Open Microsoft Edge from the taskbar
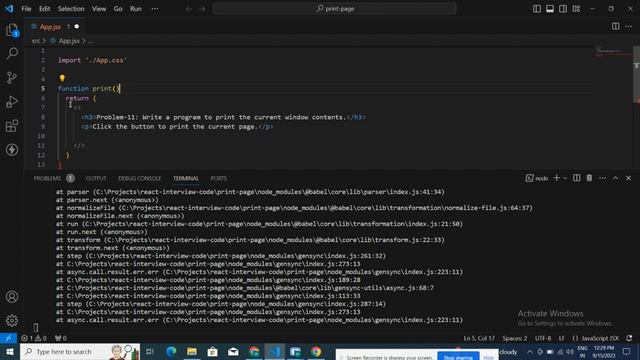Image resolution: width=640 pixels, height=360 pixels. point(171,351)
